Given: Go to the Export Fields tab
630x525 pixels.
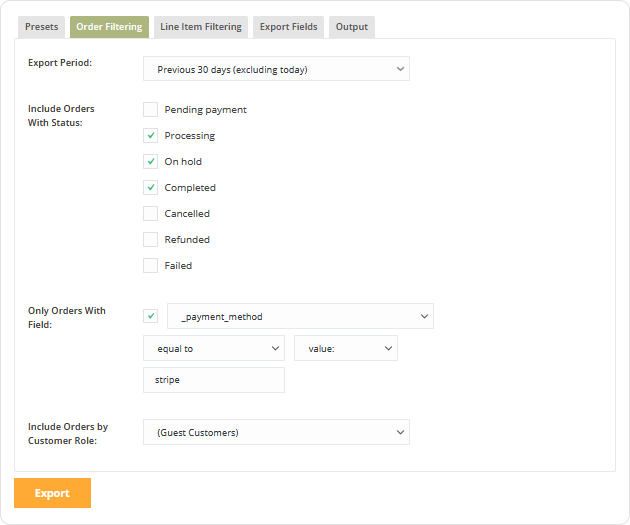Looking at the screenshot, I should 288,27.
